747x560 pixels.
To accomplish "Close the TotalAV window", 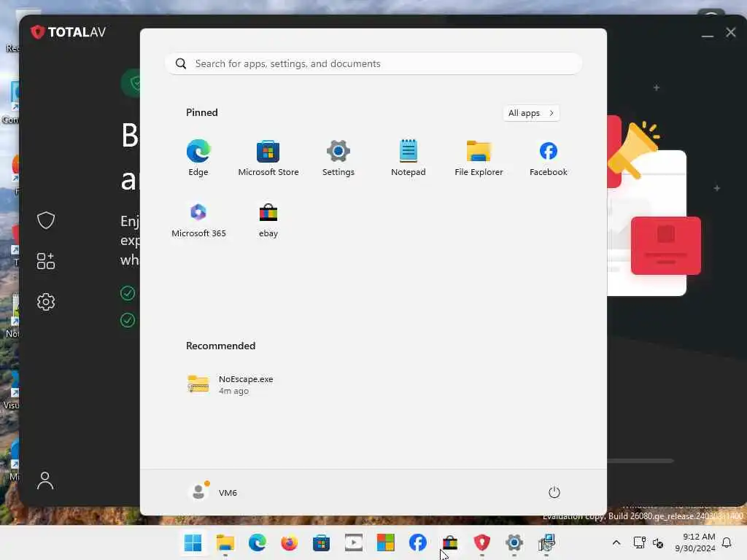I will click(731, 32).
